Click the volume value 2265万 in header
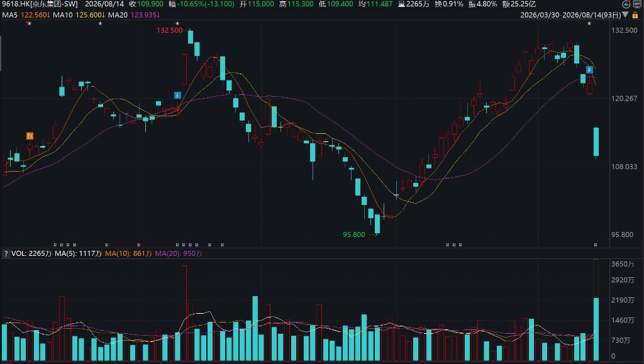 418,4
